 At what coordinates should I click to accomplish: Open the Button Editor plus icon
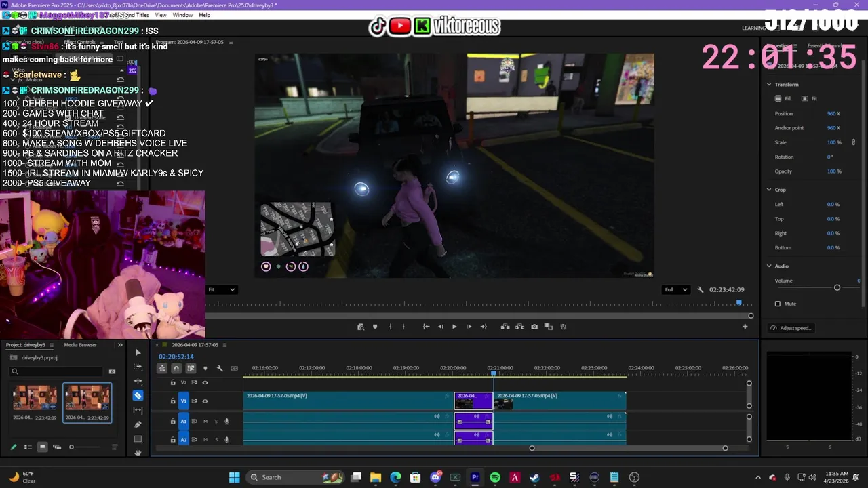pyautogui.click(x=745, y=327)
